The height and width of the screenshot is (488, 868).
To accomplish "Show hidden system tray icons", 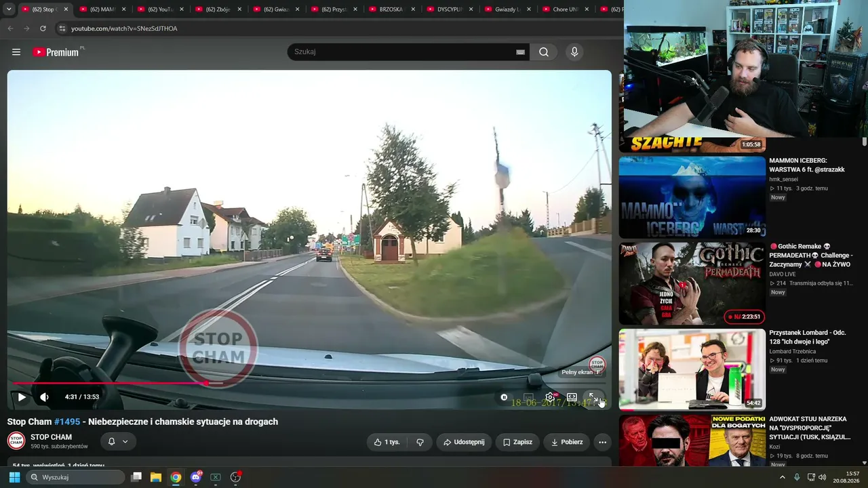I will click(782, 477).
